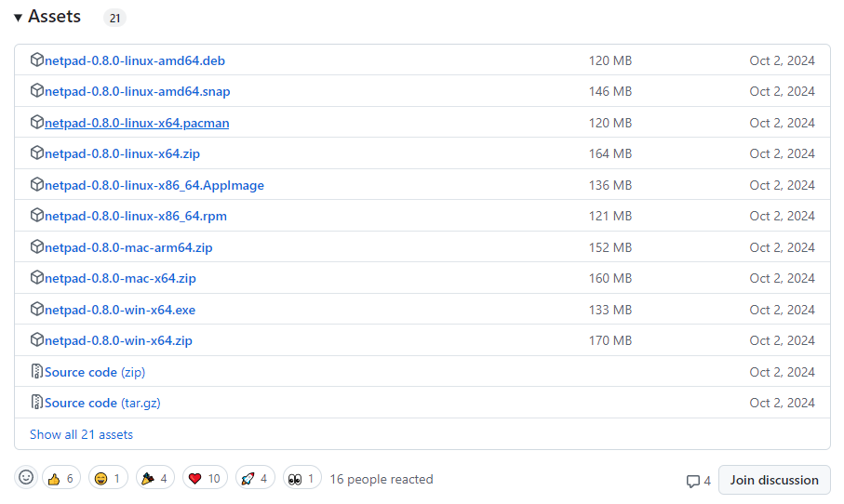The image size is (844, 504).
Task: Click the 160 MB size value
Action: coord(610,279)
